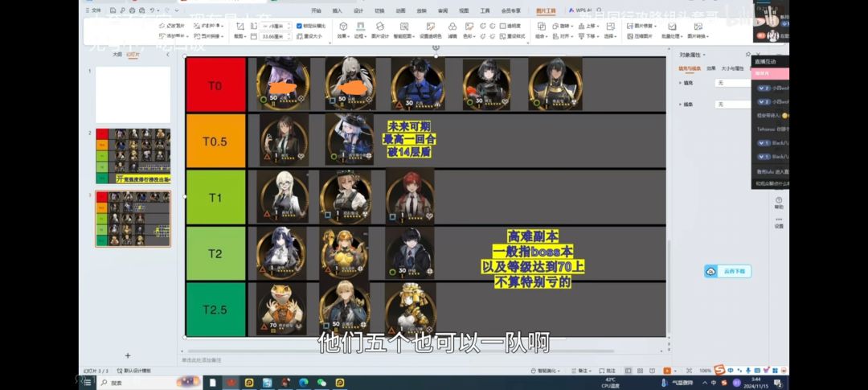This screenshot has height=390, width=868.
Task: Open the 效果 picture effects tool
Action: click(x=343, y=31)
